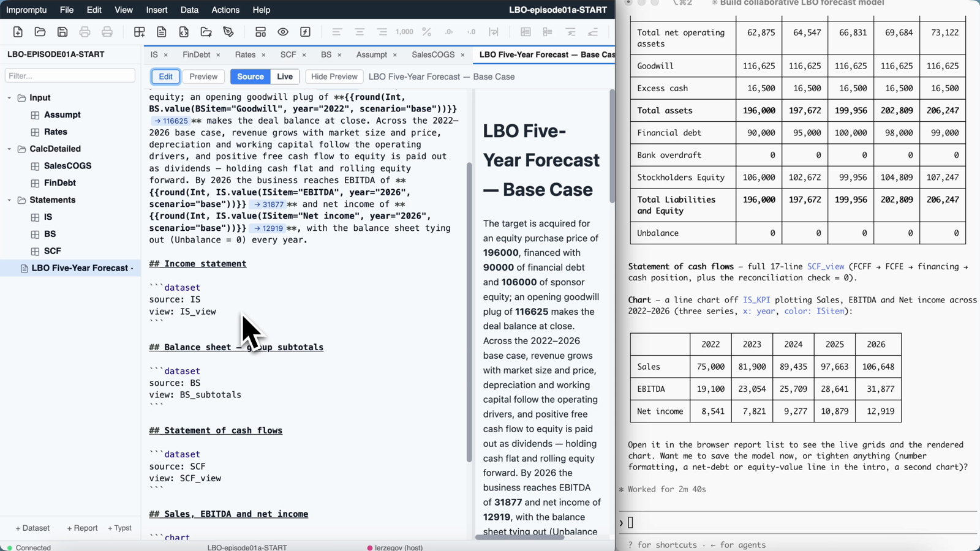Click the IS_KPI link in the terminal
Viewport: 980px width, 551px height.
(756, 300)
